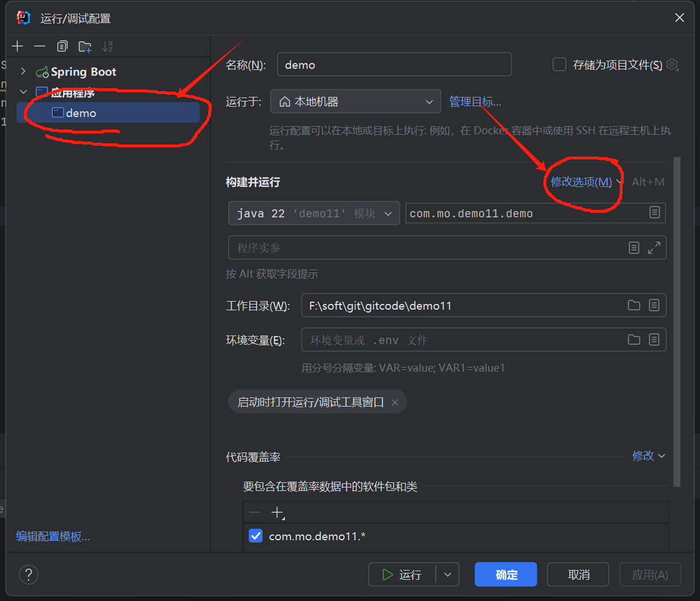700x601 pixels.
Task: Remove selected configuration using minus icon
Action: click(x=39, y=46)
